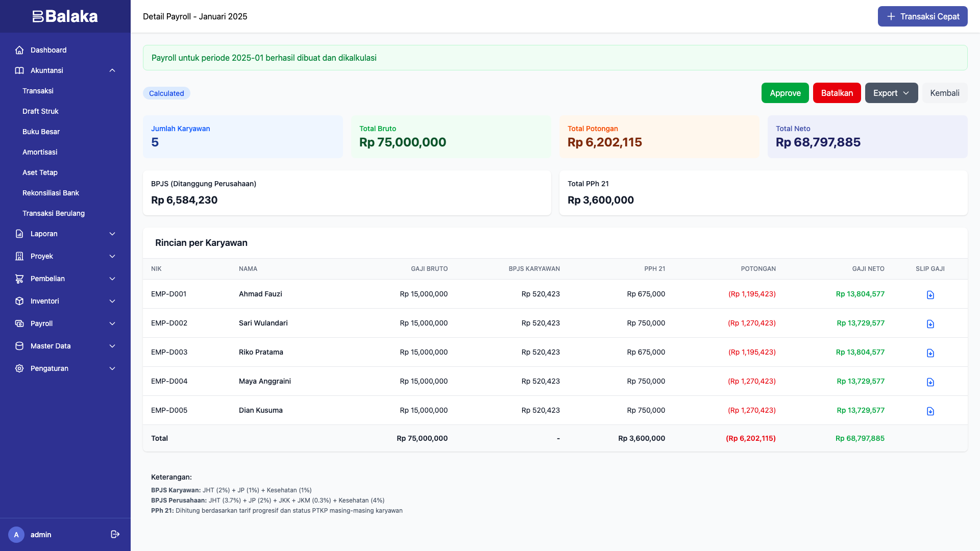Download slip gaji for Dian Kusuma
This screenshot has height=551, width=980.
[930, 410]
